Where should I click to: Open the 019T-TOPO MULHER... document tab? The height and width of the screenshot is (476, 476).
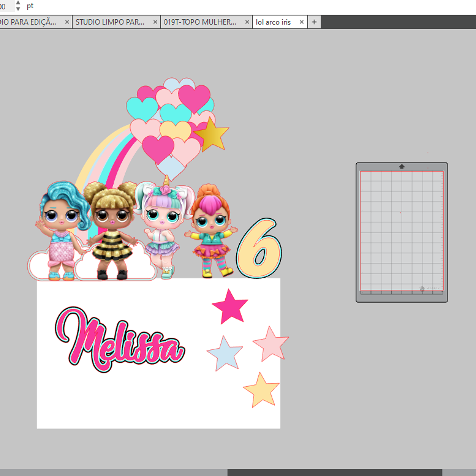click(x=200, y=22)
